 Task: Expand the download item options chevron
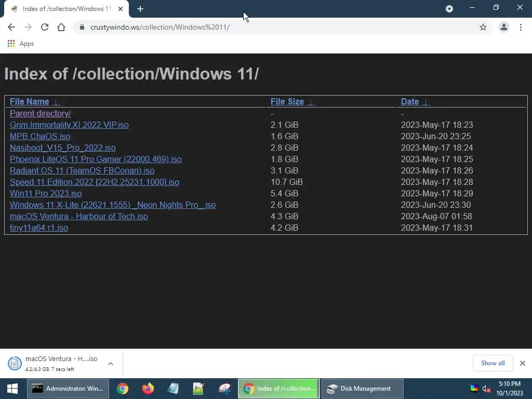[x=111, y=363]
